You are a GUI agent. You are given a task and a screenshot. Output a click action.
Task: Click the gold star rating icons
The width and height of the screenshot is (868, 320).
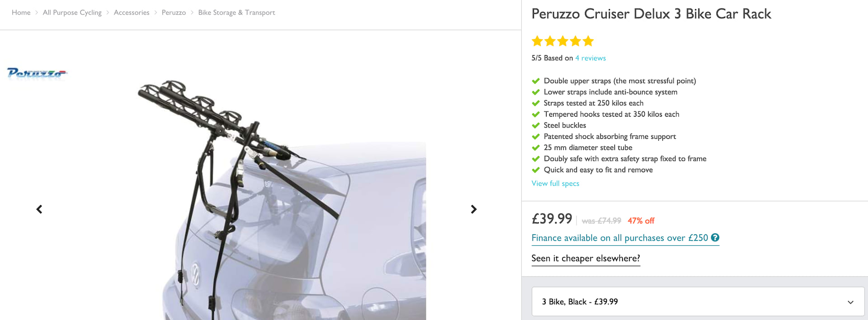point(562,41)
